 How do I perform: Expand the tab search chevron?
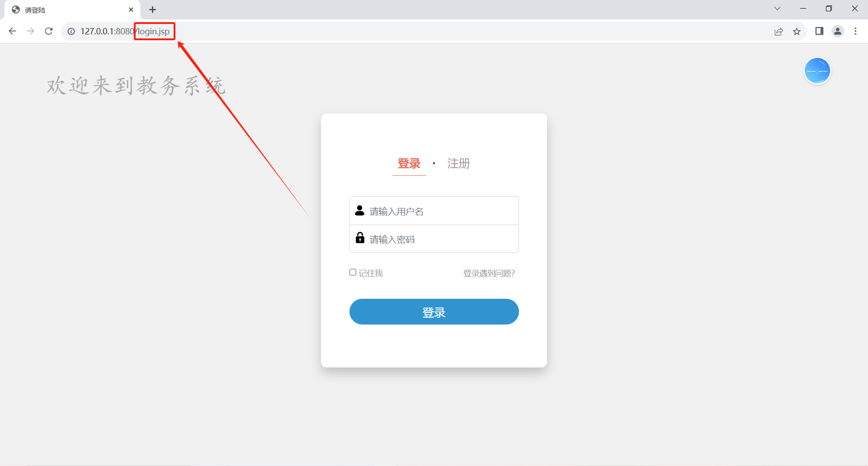pos(777,9)
